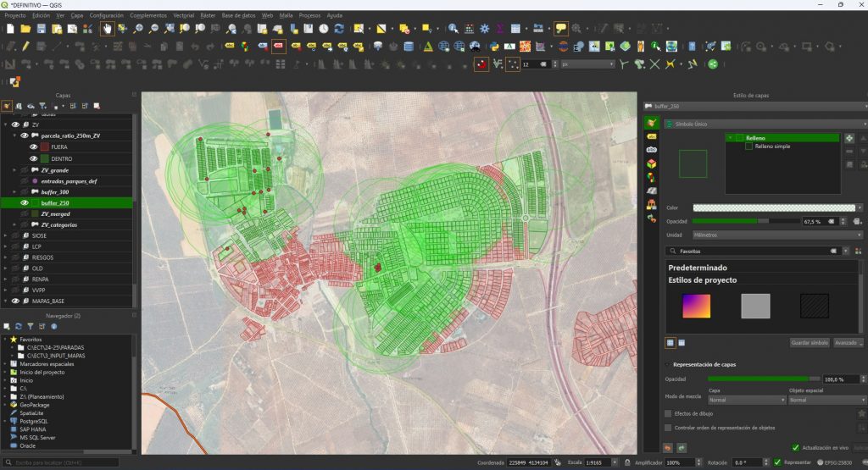The width and height of the screenshot is (868, 470).
Task: Toggle the Actualización en vivo checkbox
Action: pos(794,447)
